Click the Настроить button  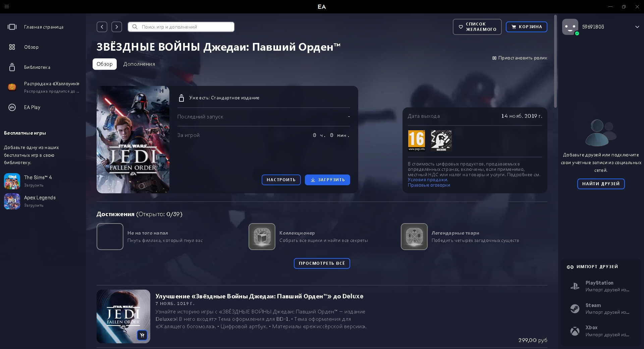tap(281, 180)
